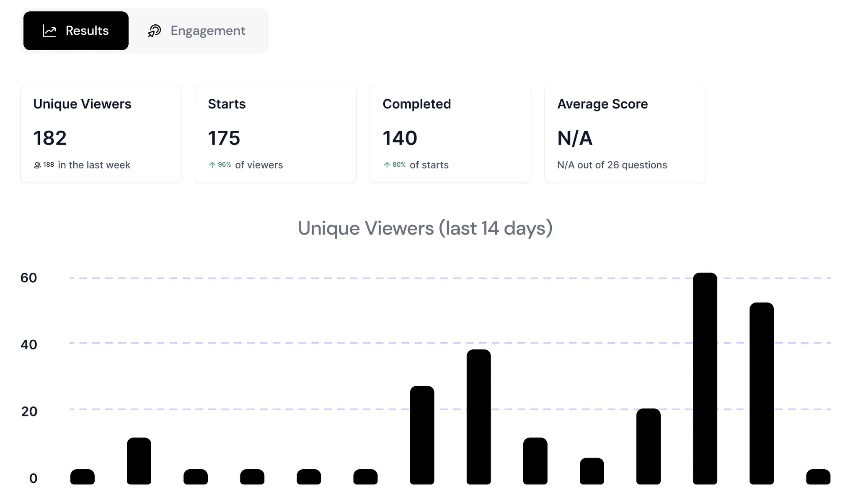This screenshot has width=858, height=504.
Task: Select the Average Score card
Action: pyautogui.click(x=625, y=134)
